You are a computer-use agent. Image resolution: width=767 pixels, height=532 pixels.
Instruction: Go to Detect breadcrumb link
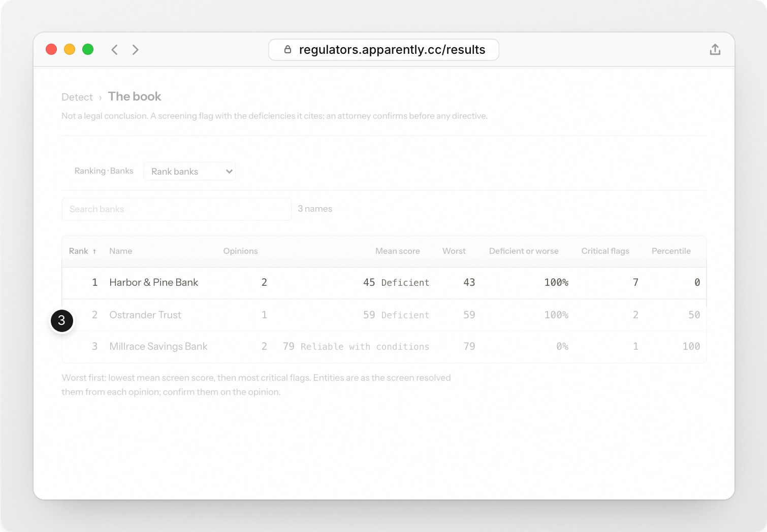(x=77, y=97)
